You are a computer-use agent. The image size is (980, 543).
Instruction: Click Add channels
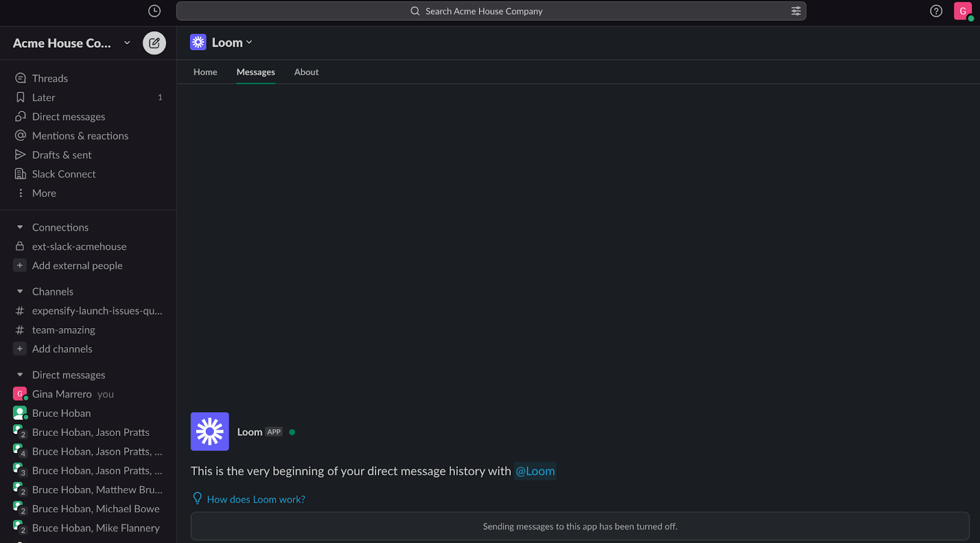[x=62, y=348]
